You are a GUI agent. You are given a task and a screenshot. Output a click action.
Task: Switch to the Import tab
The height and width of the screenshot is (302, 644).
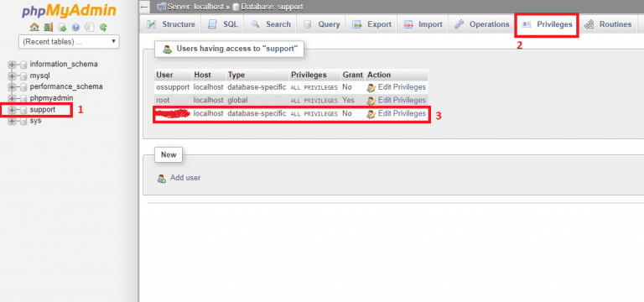pyautogui.click(x=423, y=24)
